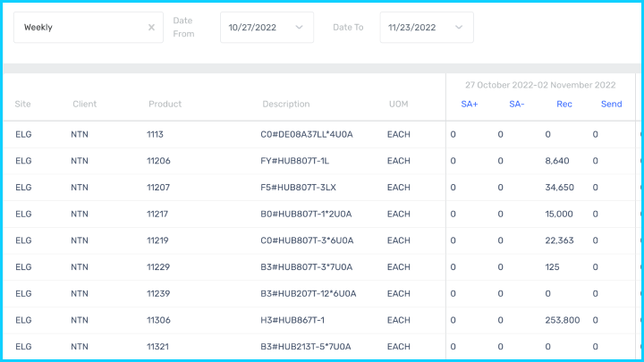Select the date range header 27 October 2022-02 November 2022

[x=540, y=85]
